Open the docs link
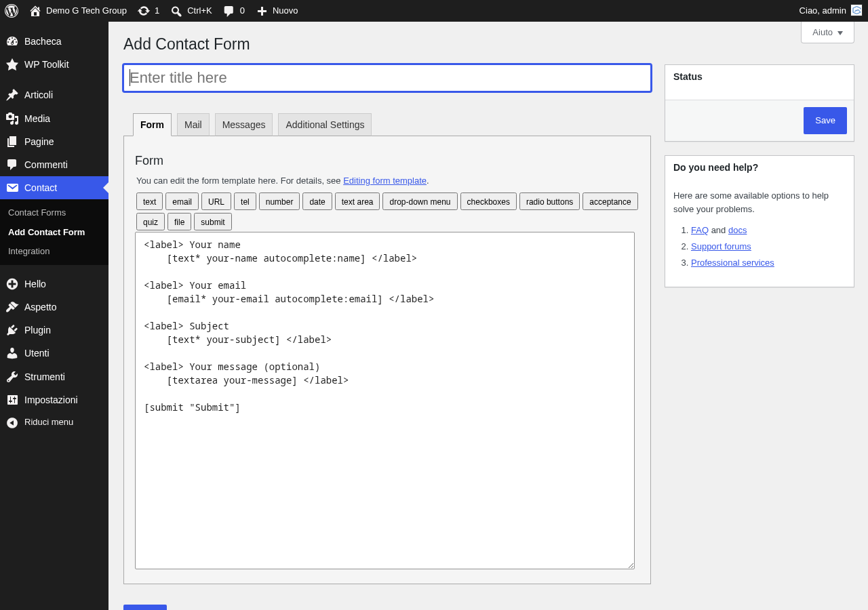The height and width of the screenshot is (610, 868). (x=737, y=230)
